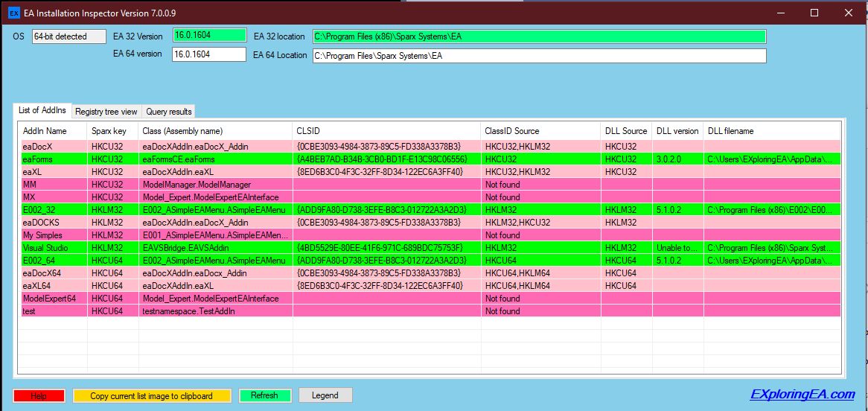
Task: Focus the EA 32 location path field
Action: [x=539, y=36]
